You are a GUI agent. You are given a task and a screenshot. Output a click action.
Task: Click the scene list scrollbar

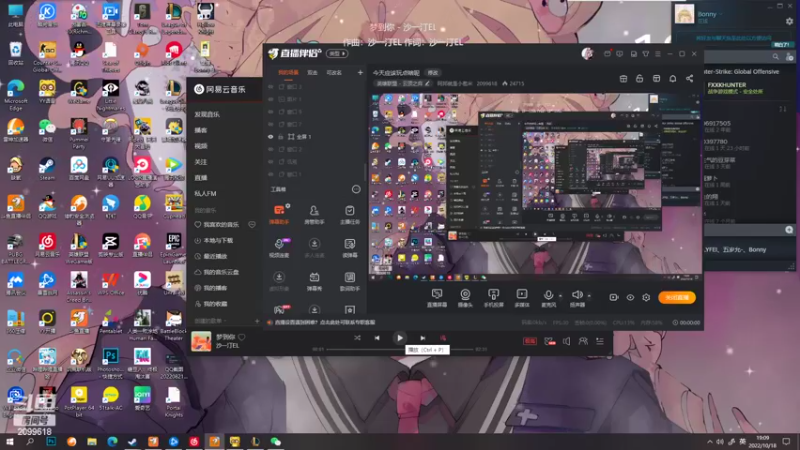(x=365, y=172)
